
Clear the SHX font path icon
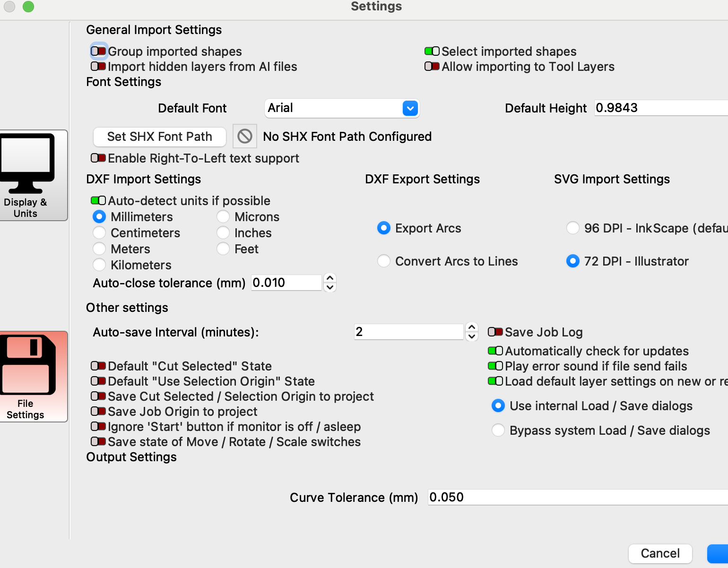click(245, 137)
